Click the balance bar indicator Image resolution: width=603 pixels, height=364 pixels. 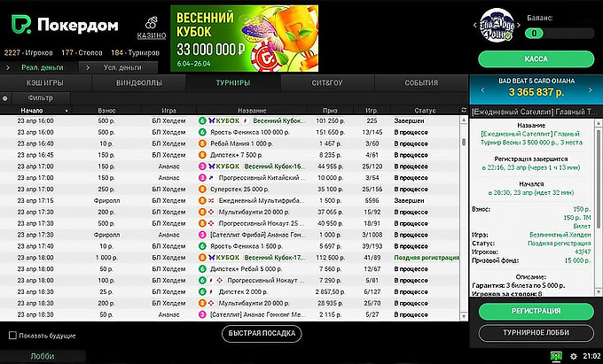click(x=560, y=34)
